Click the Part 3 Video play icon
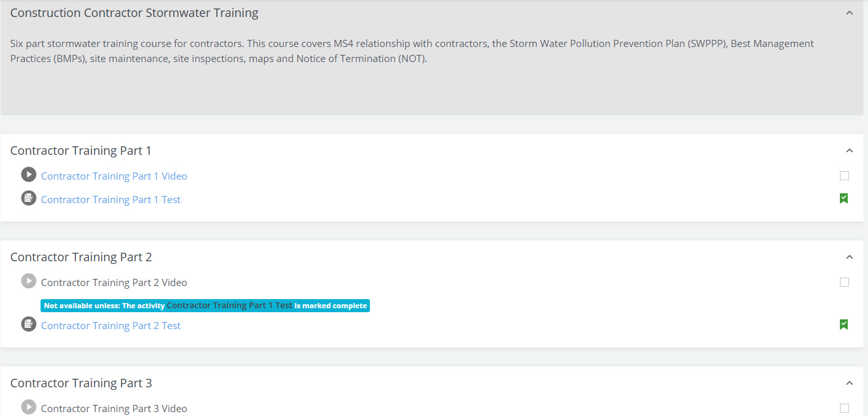Screen dimensions: 868x416 tap(29, 408)
